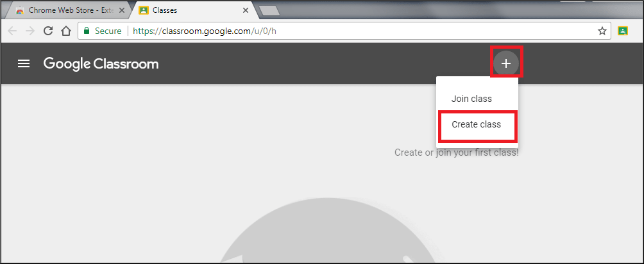Click the 'Create or join your first class!' text

(x=456, y=153)
